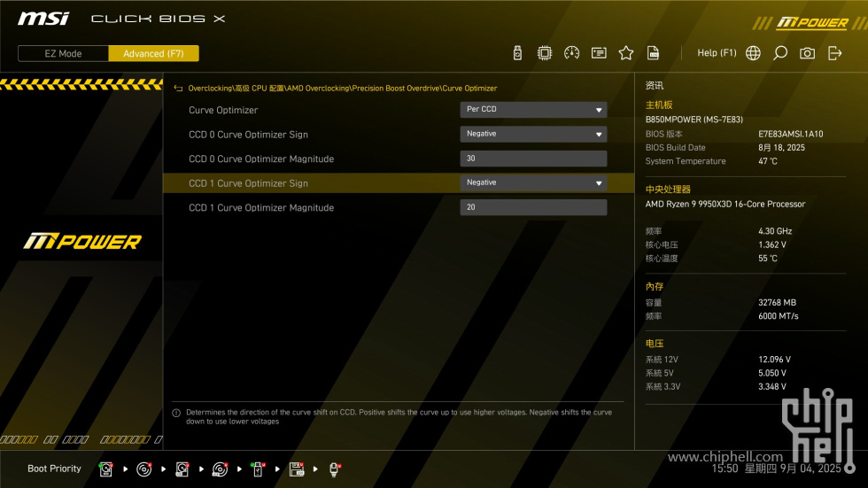Click the exit door icon
The width and height of the screenshot is (868, 488).
tap(834, 53)
